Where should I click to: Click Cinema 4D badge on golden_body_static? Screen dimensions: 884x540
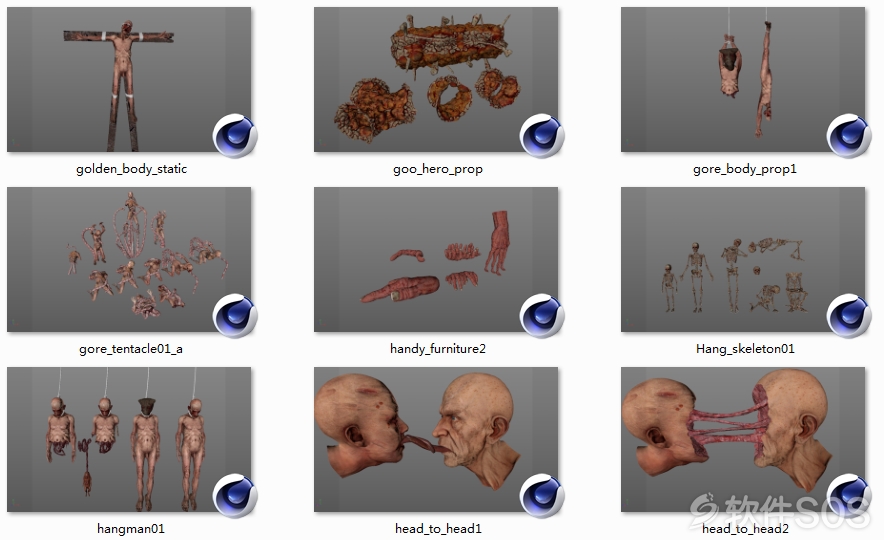click(235, 136)
